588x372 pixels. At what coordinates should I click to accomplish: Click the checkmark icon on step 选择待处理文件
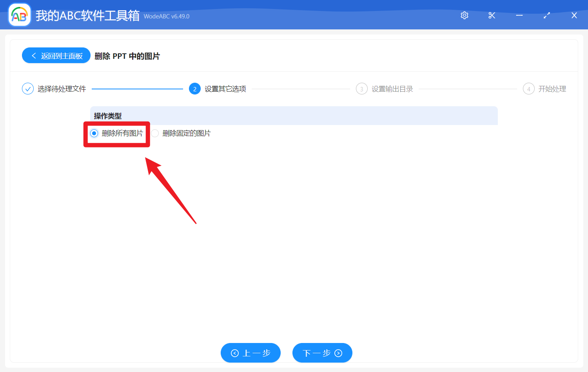coord(27,89)
